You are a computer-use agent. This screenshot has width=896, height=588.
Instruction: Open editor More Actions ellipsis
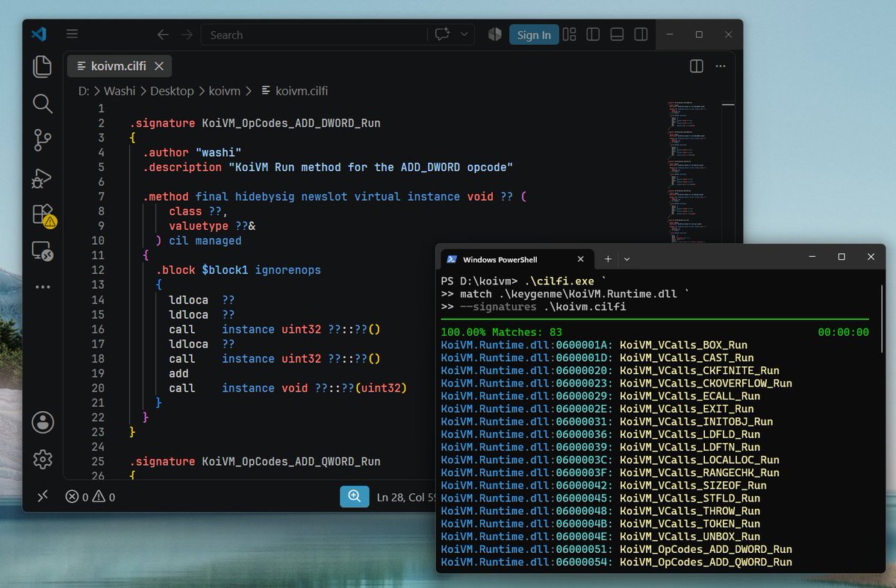tap(721, 66)
